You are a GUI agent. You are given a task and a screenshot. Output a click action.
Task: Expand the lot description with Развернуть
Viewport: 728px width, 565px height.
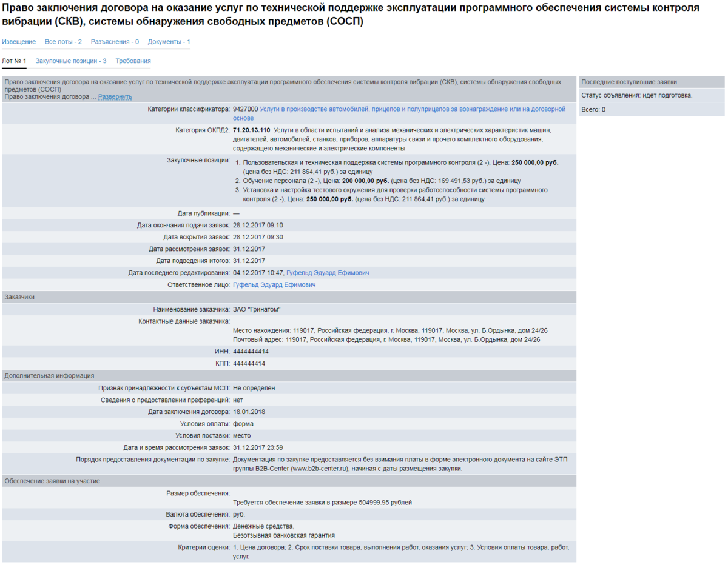coord(115,97)
